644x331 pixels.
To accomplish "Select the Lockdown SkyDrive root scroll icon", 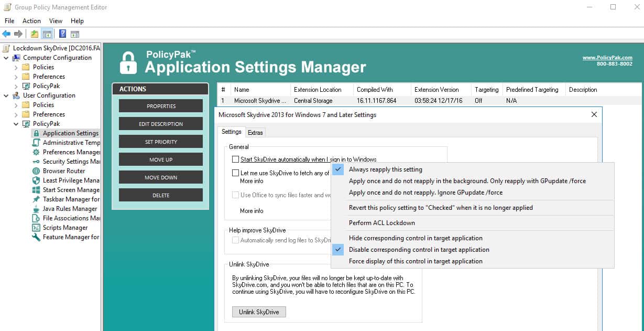I will 6,48.
